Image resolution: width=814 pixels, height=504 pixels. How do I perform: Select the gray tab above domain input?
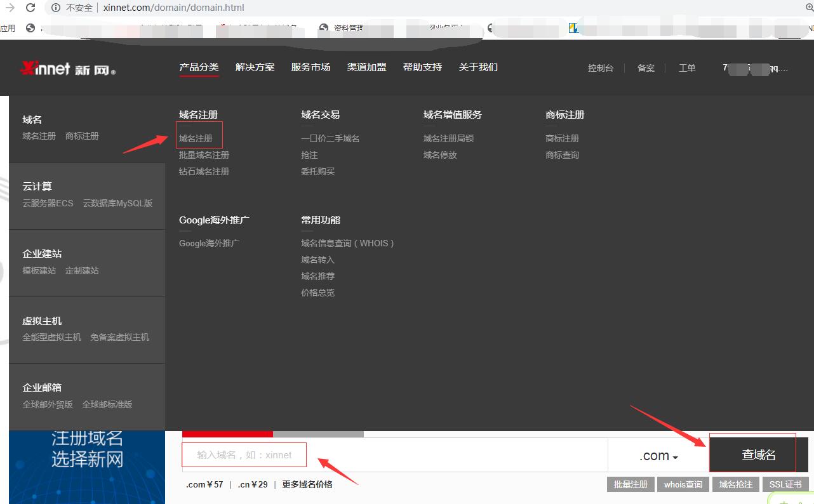click(x=319, y=434)
